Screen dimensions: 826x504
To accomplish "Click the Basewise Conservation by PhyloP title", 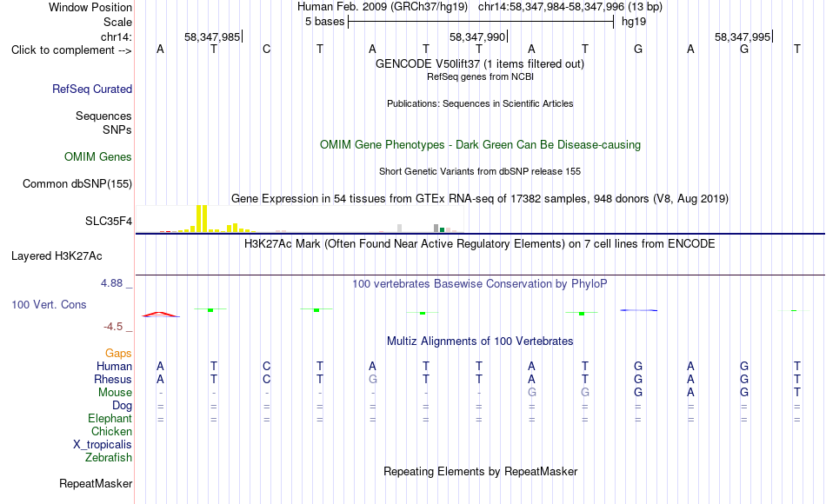I will tap(480, 284).
